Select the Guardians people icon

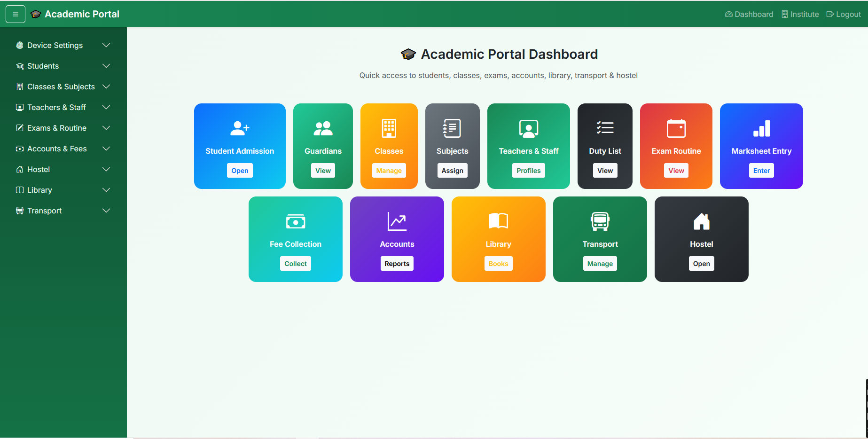(323, 127)
